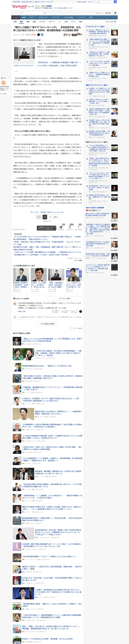The width and height of the screenshot is (129, 644).
Task: Select the ランキング tab
Action: pos(81,17)
